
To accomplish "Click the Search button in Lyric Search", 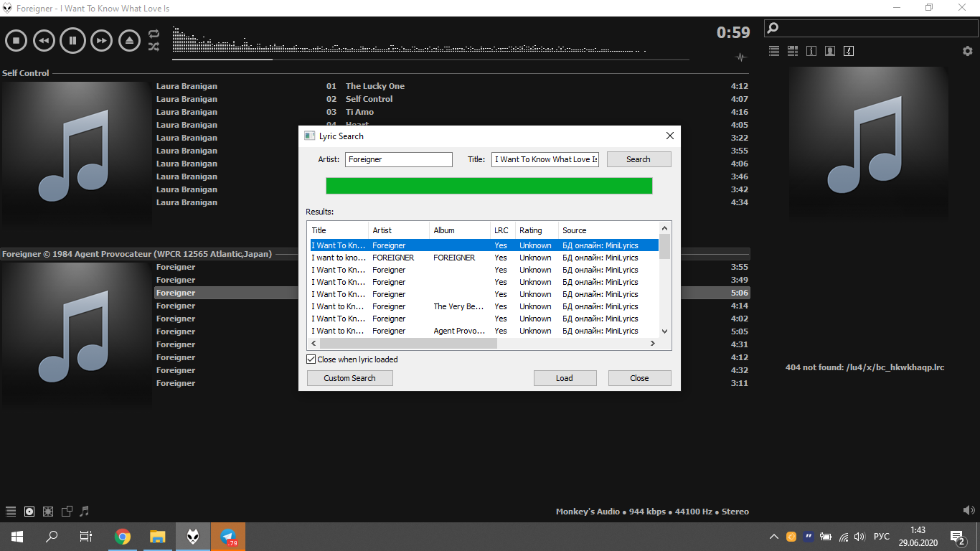I will click(639, 159).
